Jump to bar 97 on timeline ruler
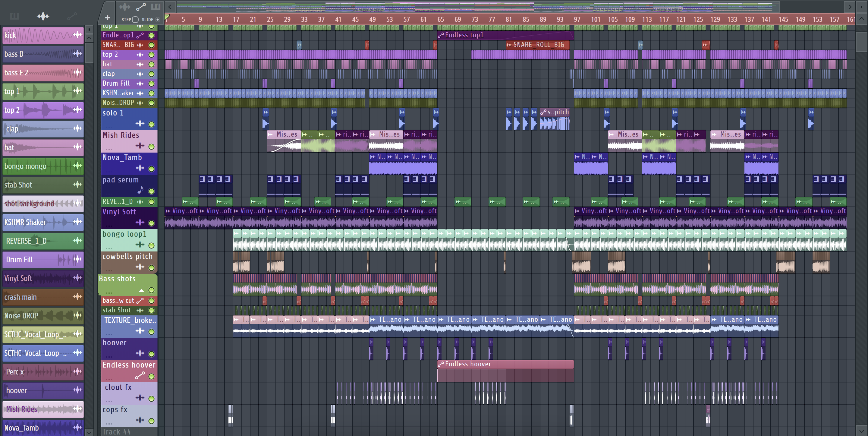Viewport: 868px width, 436px height. point(577,19)
